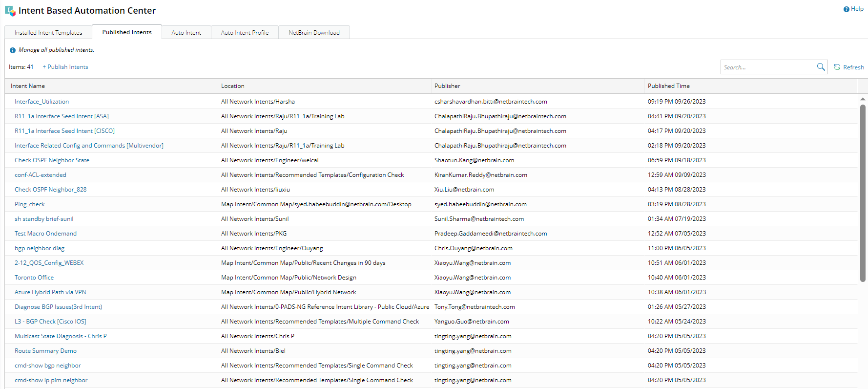Click the Publish Intents link
868x389 pixels.
coord(65,67)
